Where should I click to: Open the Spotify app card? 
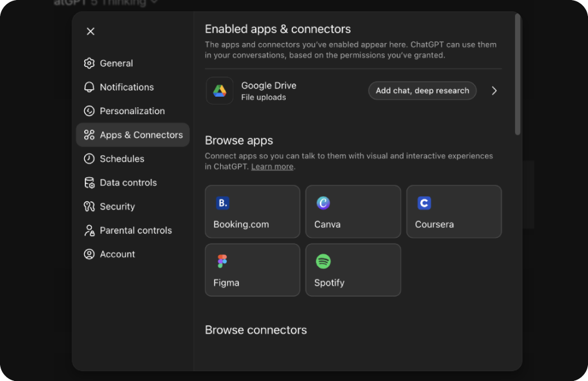coord(354,270)
